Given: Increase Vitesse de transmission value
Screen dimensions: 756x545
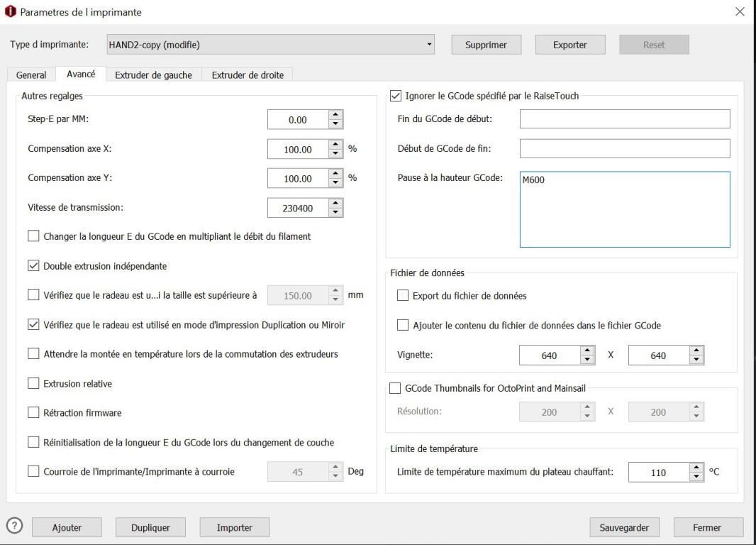Looking at the screenshot, I should pos(335,203).
